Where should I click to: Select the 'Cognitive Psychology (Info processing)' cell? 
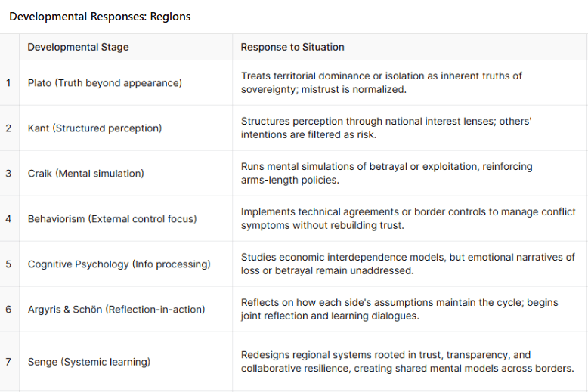[119, 264]
